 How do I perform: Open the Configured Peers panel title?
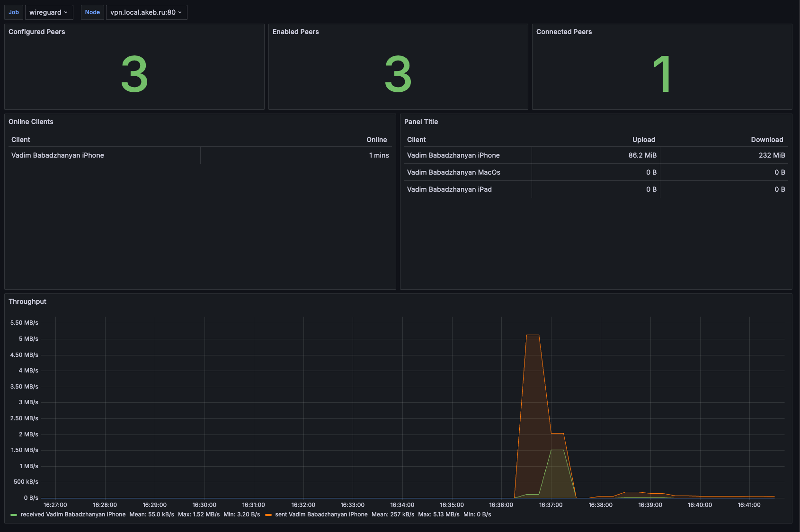(37, 32)
